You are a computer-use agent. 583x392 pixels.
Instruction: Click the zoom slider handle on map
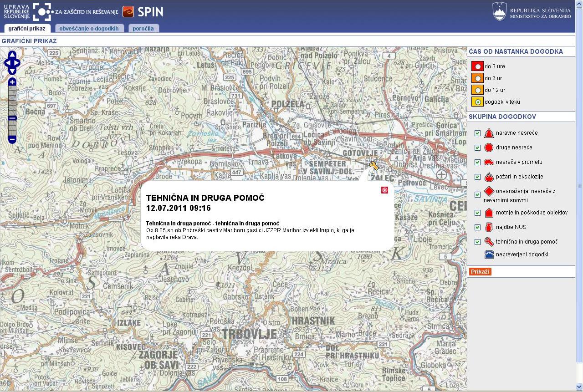(x=12, y=118)
